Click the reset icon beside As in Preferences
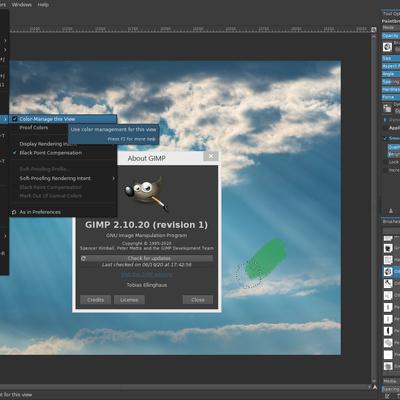Image resolution: width=400 pixels, height=400 pixels. (x=14, y=212)
